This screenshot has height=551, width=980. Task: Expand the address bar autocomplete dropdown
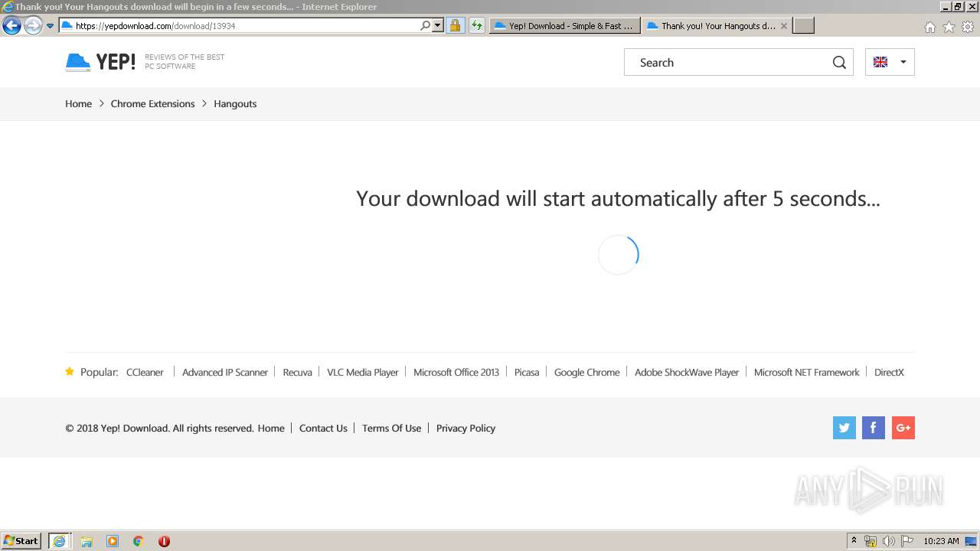pos(438,25)
